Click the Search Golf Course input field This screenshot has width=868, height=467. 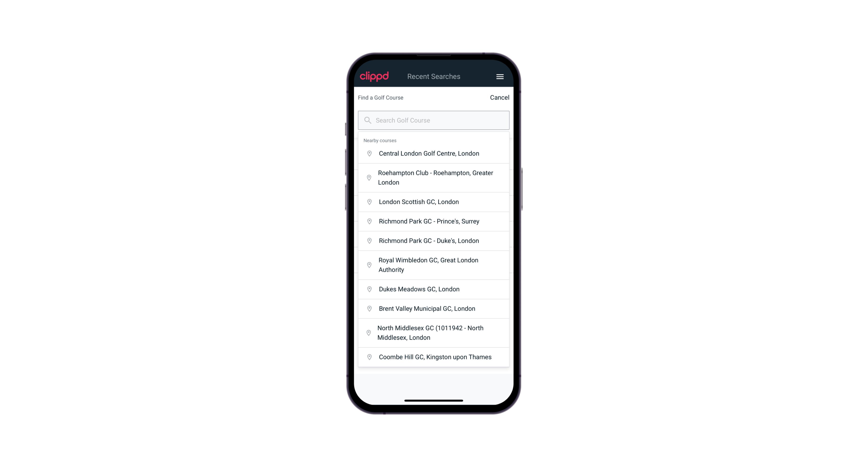click(x=434, y=120)
